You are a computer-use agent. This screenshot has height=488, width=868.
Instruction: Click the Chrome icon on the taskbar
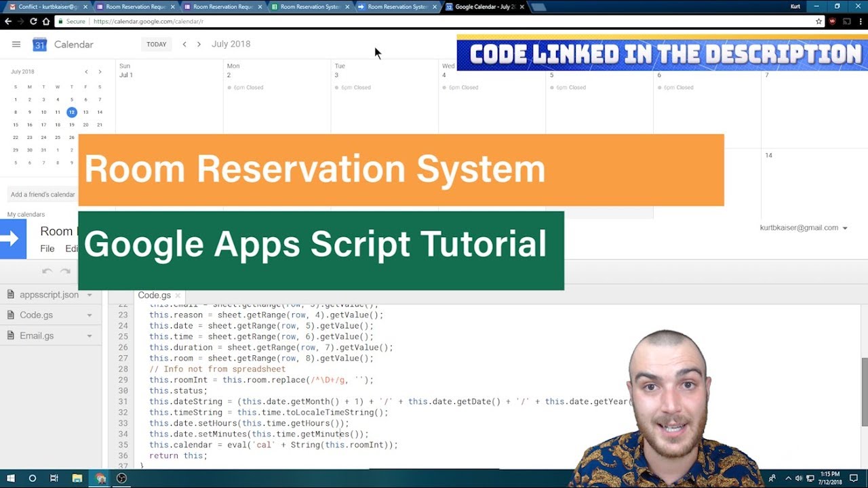pos(100,479)
